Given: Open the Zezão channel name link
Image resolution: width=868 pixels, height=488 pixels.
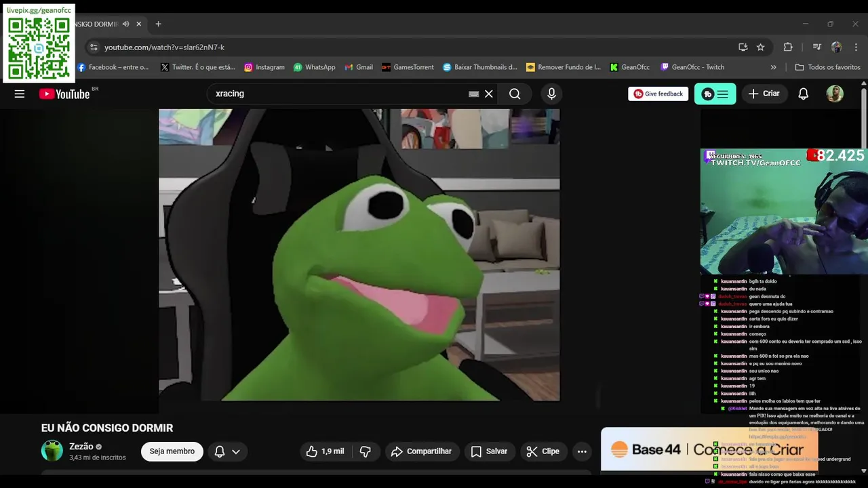Looking at the screenshot, I should [x=81, y=446].
